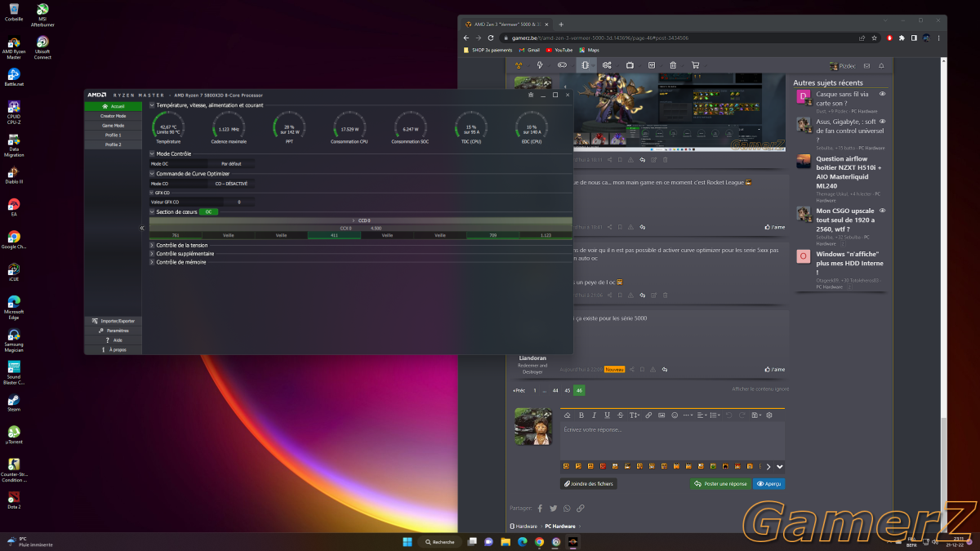Bookmark this page with Chrome star
The width and height of the screenshot is (980, 551).
pyautogui.click(x=875, y=38)
